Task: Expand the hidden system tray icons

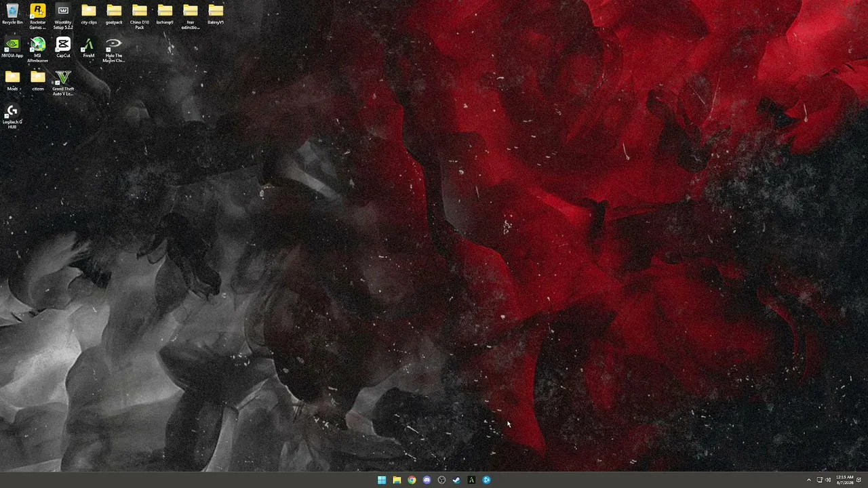Action: 808,480
